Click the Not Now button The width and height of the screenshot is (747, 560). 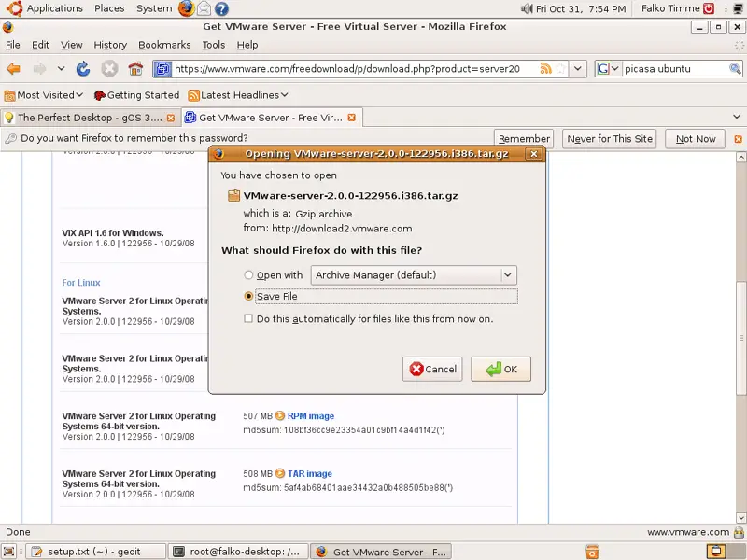695,139
